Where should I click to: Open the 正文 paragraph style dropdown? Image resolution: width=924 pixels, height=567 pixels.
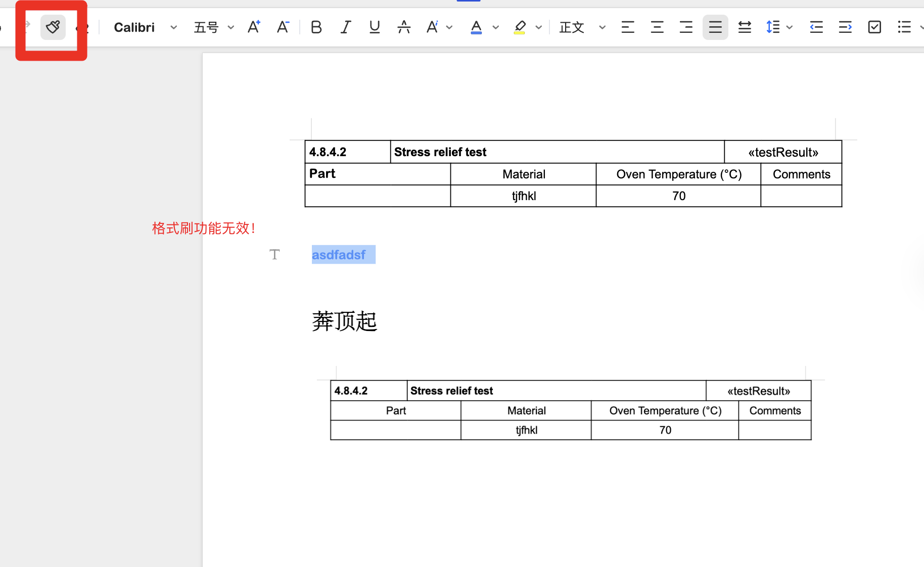tap(572, 27)
